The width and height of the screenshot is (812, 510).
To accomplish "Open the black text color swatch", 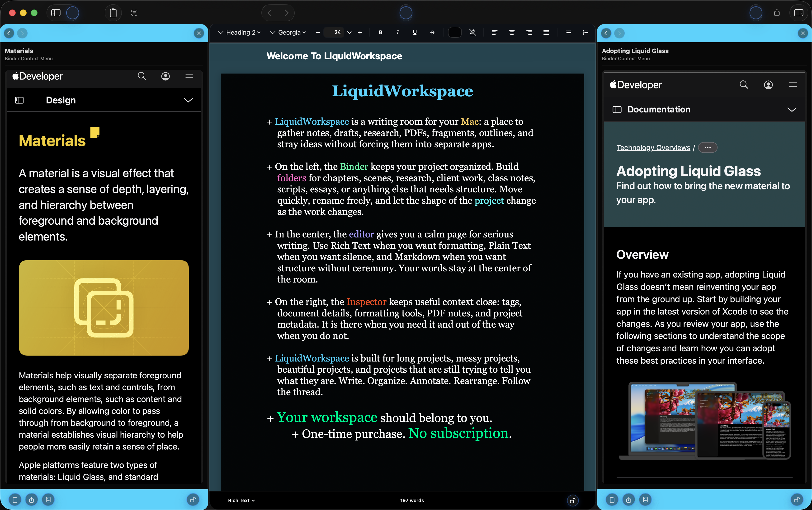I will click(455, 32).
